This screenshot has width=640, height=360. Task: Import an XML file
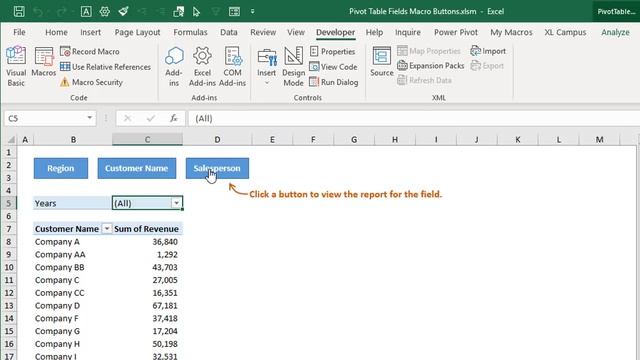point(488,51)
